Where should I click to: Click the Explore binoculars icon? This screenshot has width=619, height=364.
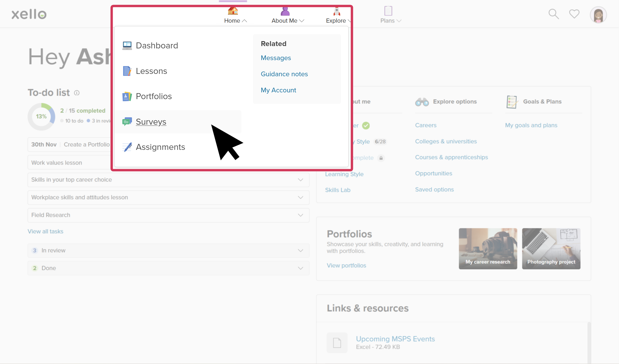422,101
